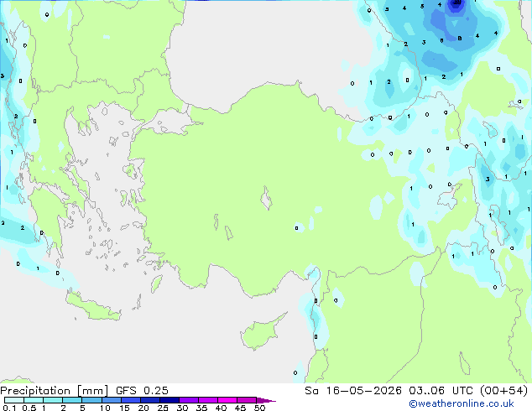Click the "20" legend scale label

pyautogui.click(x=143, y=408)
